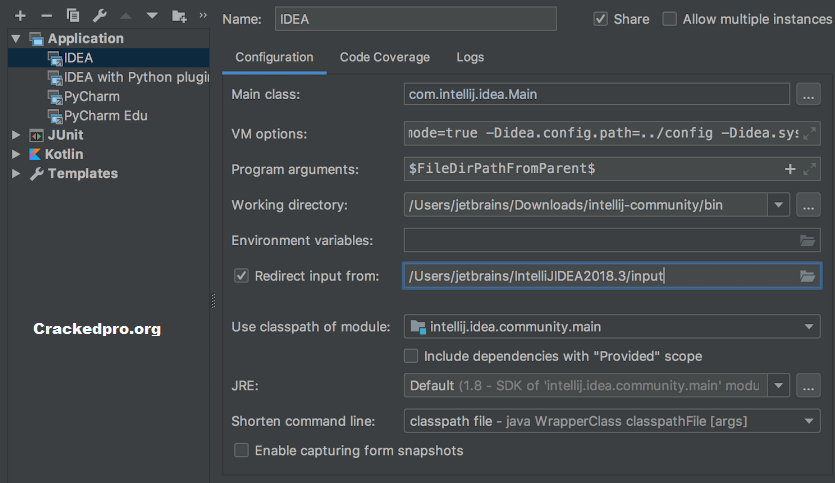
Task: Enable capturing form snapshots checkbox
Action: pyautogui.click(x=241, y=451)
